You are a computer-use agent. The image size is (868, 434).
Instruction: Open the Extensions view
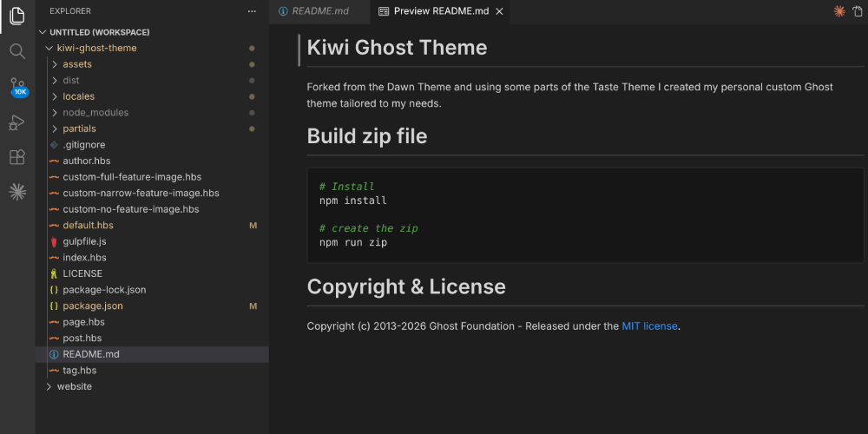click(17, 157)
